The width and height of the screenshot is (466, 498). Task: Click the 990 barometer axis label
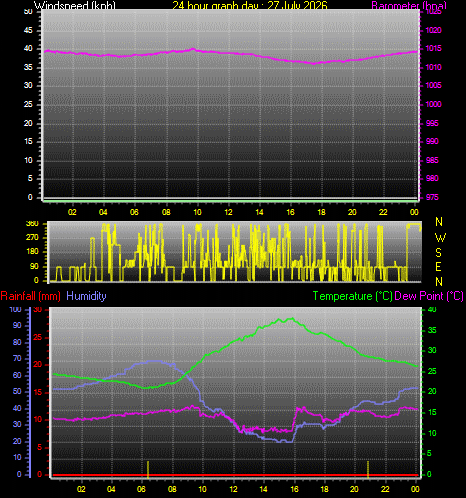pos(432,141)
